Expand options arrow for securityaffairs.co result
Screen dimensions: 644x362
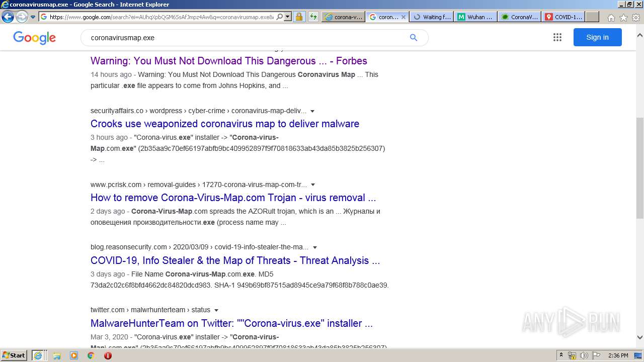tap(312, 111)
